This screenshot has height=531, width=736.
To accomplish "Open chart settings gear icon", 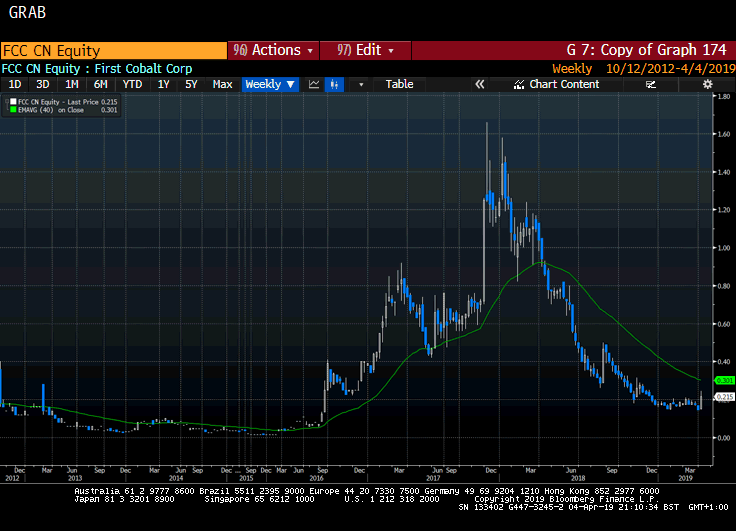I will [x=707, y=85].
